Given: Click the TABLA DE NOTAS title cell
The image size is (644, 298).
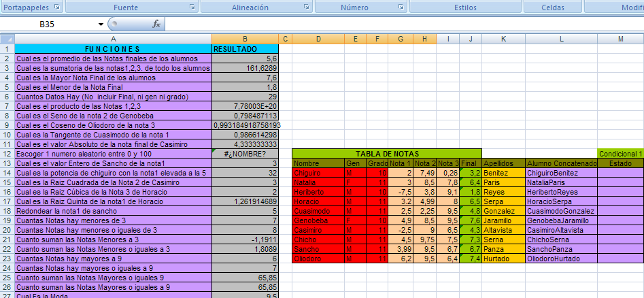Looking at the screenshot, I should [386, 154].
